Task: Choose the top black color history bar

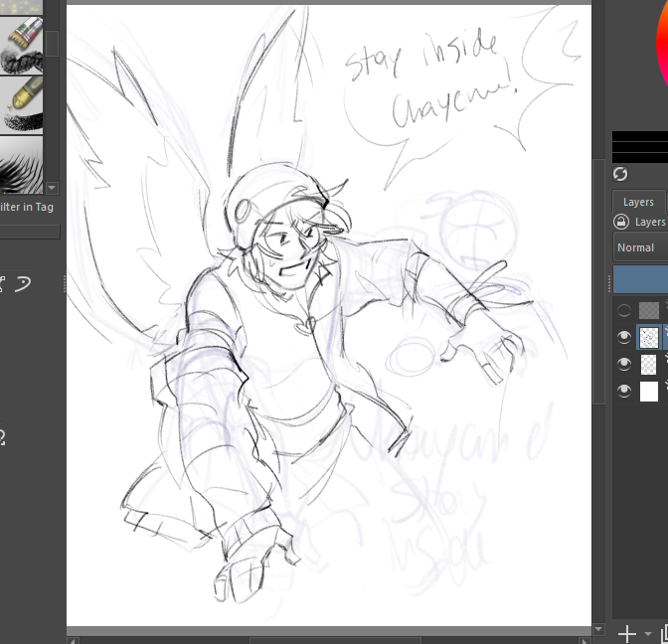Action: pyautogui.click(x=640, y=136)
